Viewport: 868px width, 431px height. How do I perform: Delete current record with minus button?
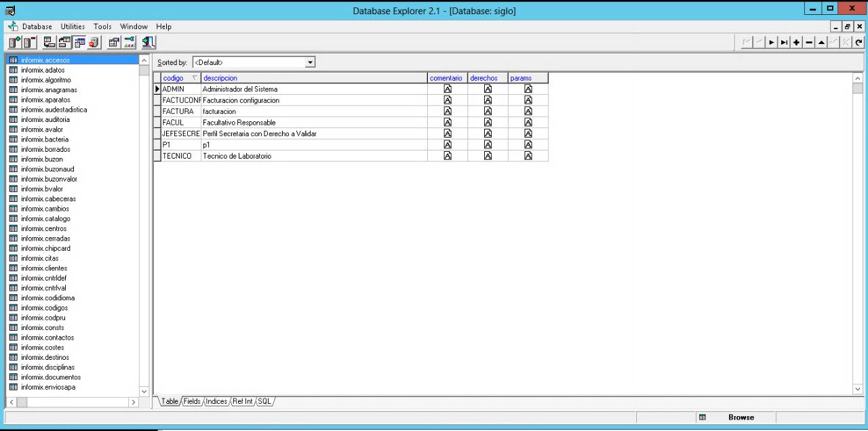point(809,42)
